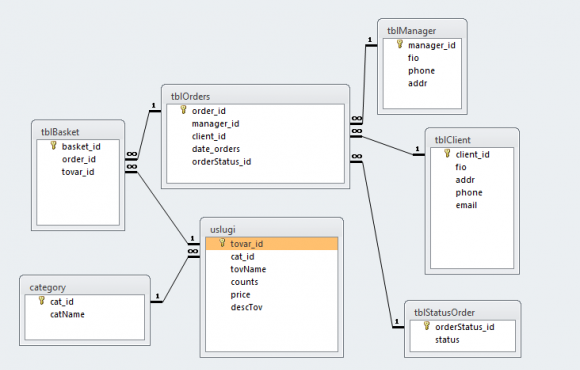Click the key icon beside tovar_id in uslugi

click(x=222, y=243)
